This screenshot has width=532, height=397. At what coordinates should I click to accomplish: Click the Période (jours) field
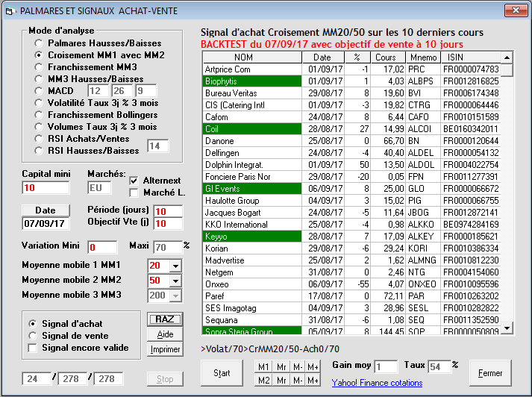168,211
